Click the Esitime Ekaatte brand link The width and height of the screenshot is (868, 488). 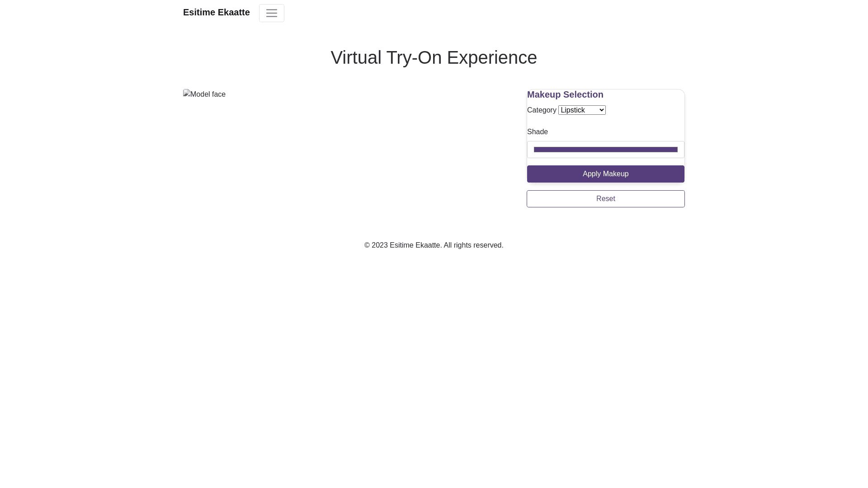click(x=216, y=12)
